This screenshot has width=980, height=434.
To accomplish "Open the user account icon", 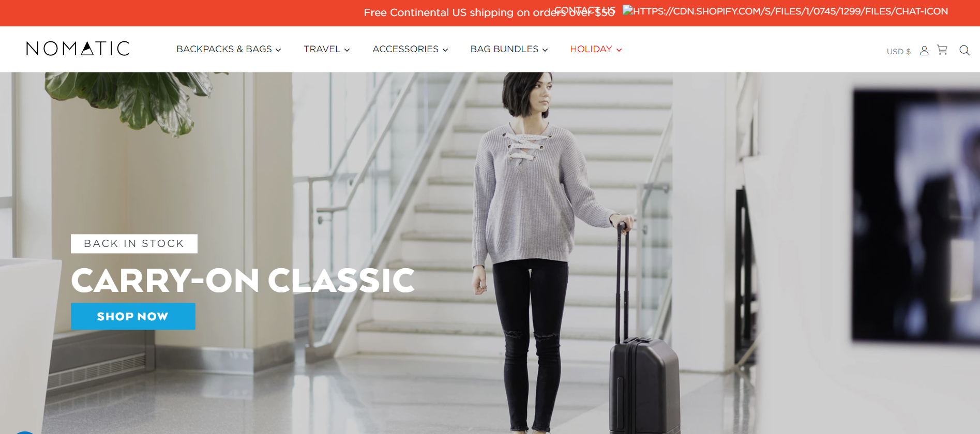I will (924, 51).
